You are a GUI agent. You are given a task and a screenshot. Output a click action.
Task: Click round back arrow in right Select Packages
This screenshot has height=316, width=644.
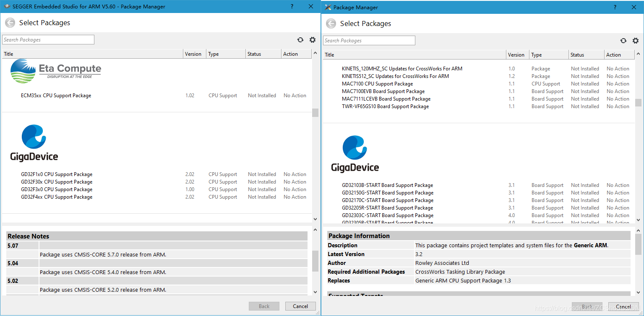(x=331, y=23)
